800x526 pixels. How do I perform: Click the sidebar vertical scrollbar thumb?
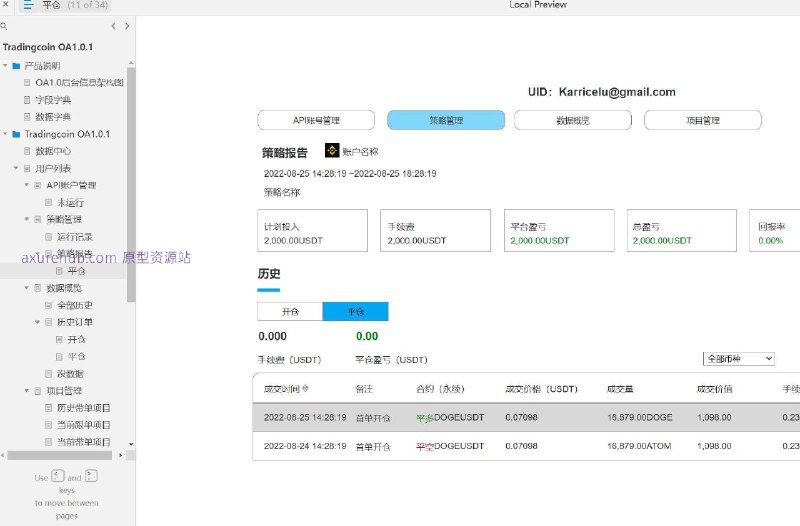point(131,184)
